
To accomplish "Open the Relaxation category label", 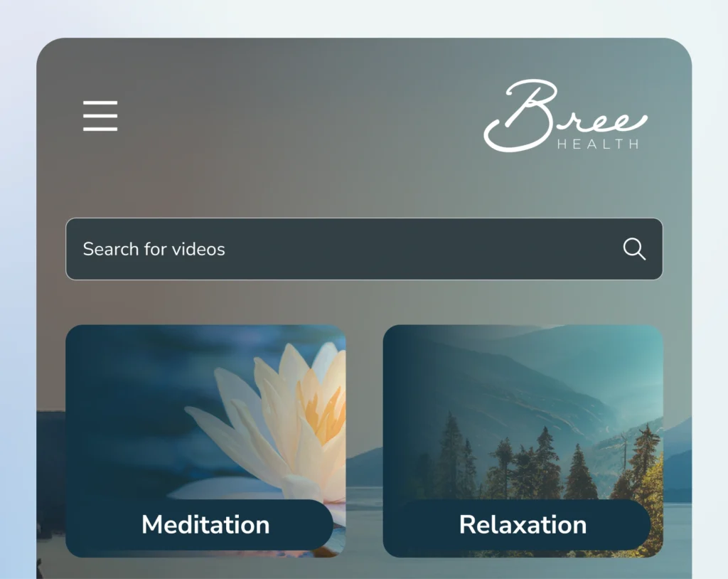I will [523, 525].
